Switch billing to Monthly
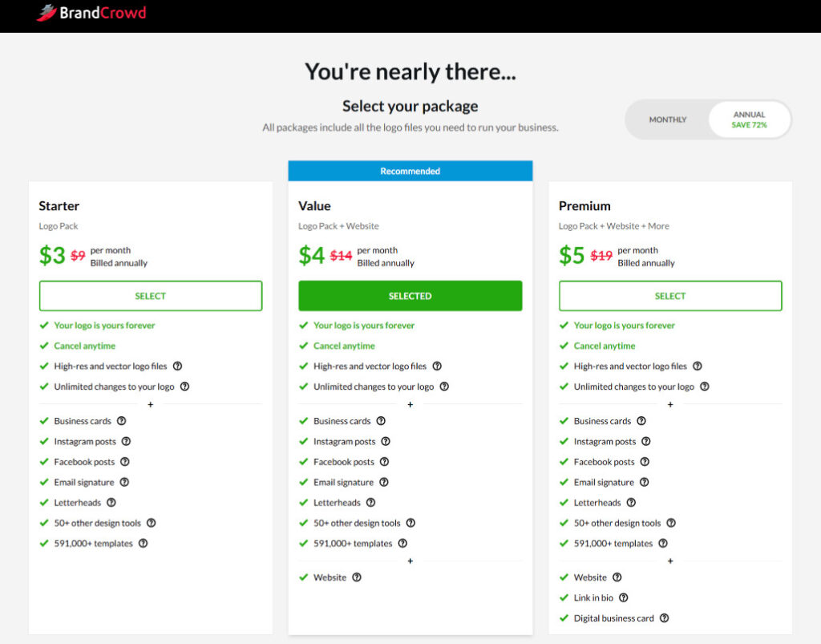 (668, 119)
